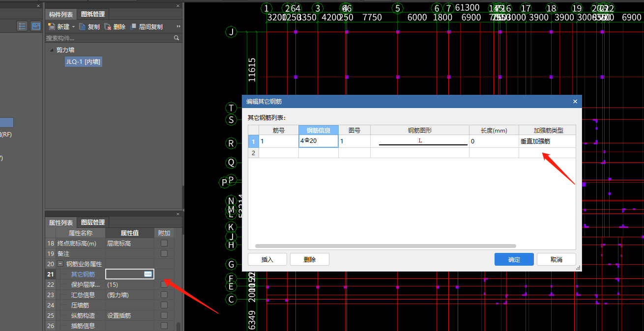The height and width of the screenshot is (331, 644).
Task: Tick 附加 checkbox for 压墙筋 row
Action: click(164, 305)
